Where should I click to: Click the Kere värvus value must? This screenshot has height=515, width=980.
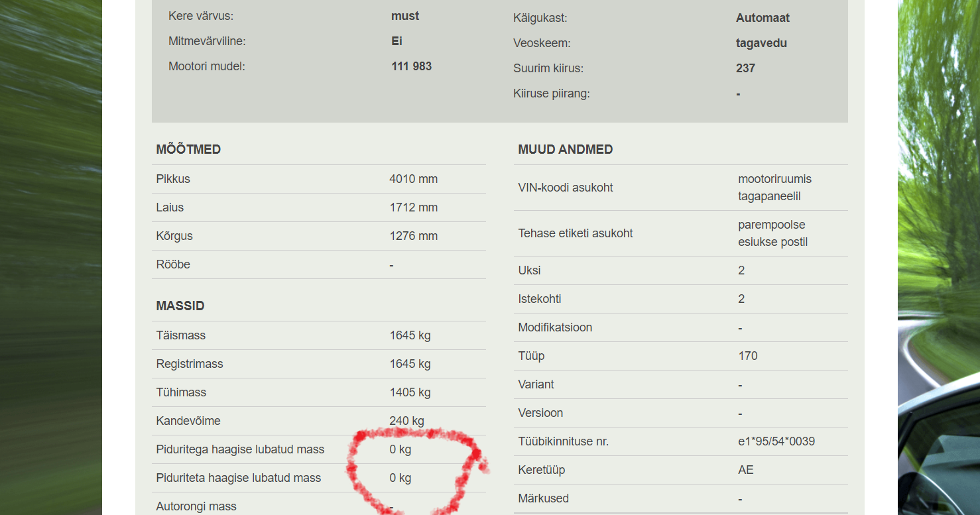pyautogui.click(x=405, y=16)
